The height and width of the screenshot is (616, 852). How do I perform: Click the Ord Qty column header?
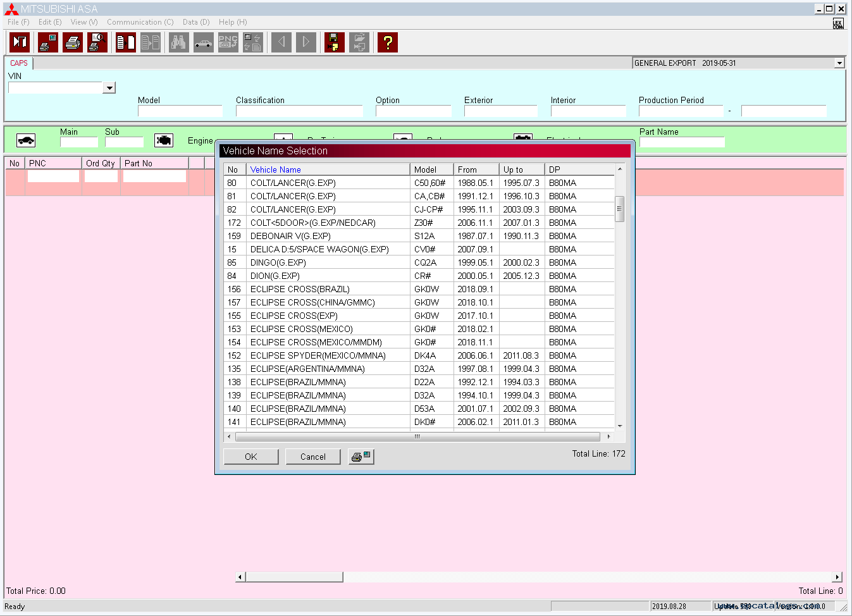(x=101, y=163)
